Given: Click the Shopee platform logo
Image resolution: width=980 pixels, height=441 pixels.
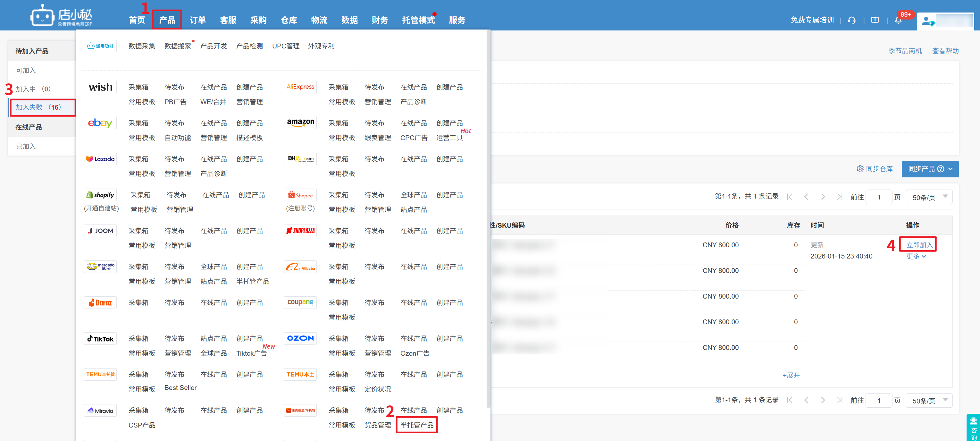Looking at the screenshot, I should tap(300, 195).
